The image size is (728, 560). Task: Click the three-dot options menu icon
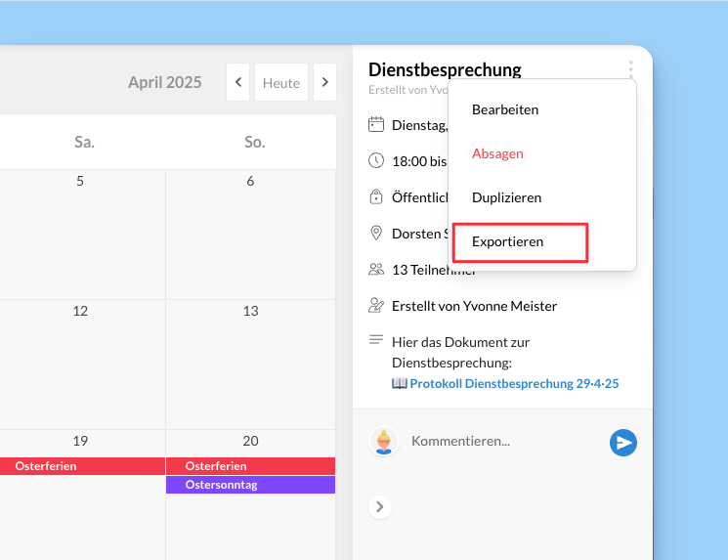(x=630, y=69)
